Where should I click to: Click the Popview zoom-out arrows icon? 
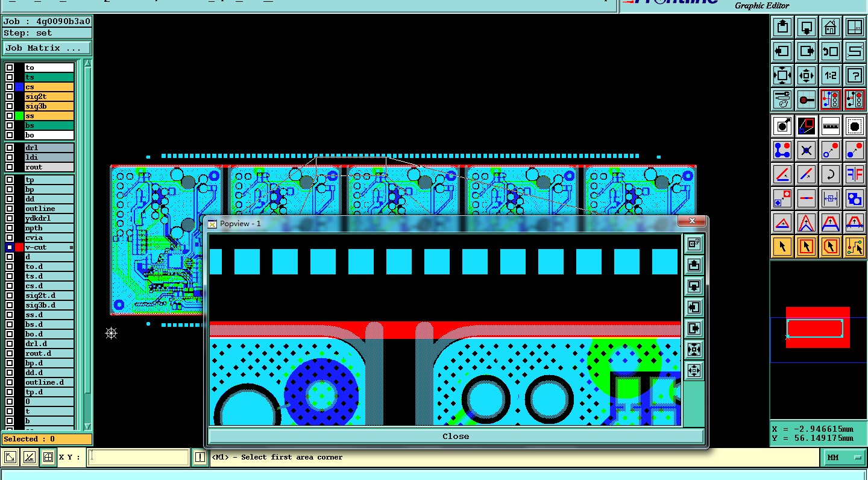(x=694, y=370)
